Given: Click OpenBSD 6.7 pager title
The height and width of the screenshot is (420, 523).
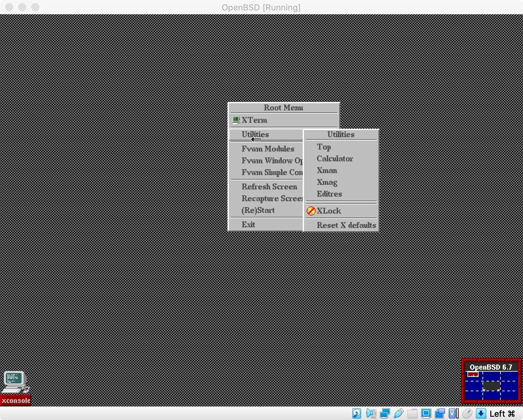Looking at the screenshot, I should click(x=491, y=367).
